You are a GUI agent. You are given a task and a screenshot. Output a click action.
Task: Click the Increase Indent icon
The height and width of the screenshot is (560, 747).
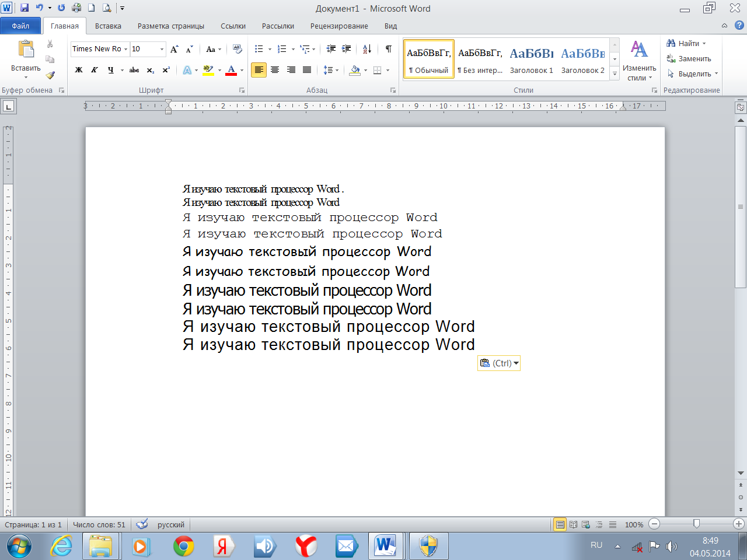coord(346,49)
